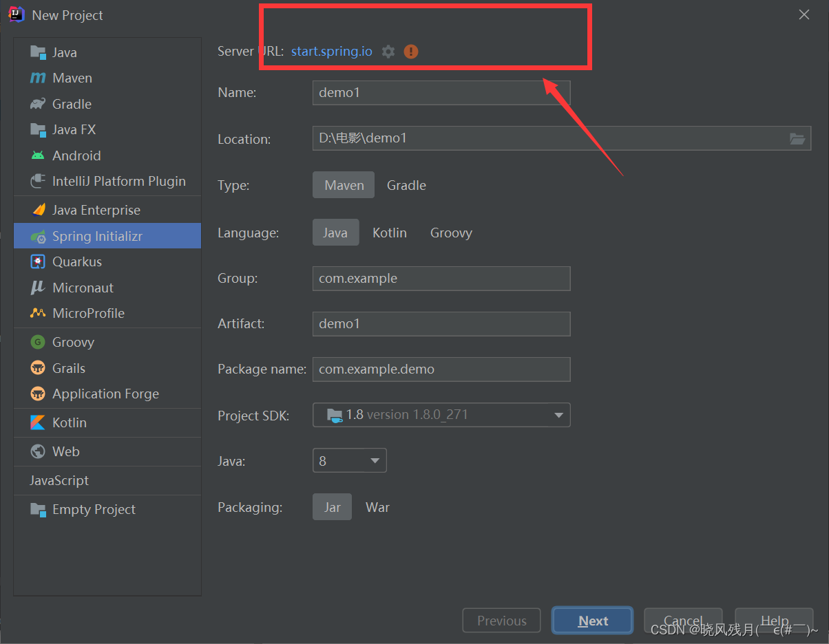This screenshot has width=829, height=644.
Task: Select Jar packaging
Action: pos(333,507)
